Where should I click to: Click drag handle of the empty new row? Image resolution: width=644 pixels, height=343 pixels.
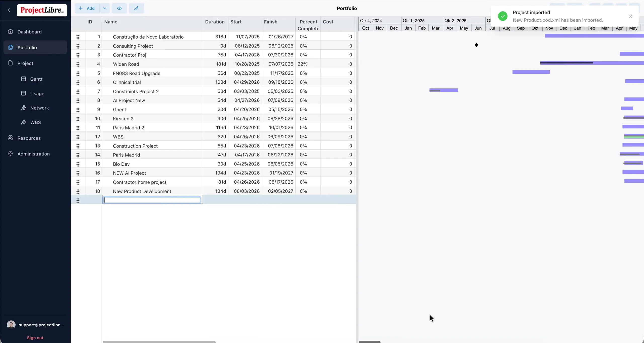pos(78,200)
